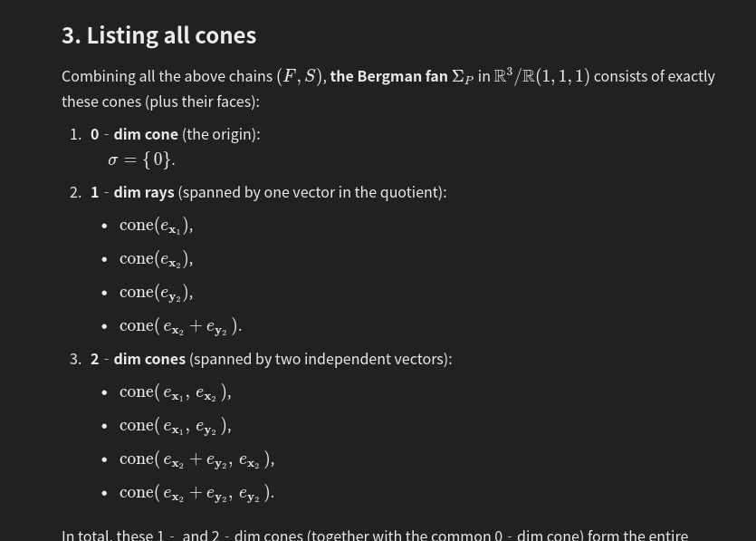Click the formula cone(e_x2 + e_y2, e_y2)
756x541 pixels.
[x=196, y=493]
